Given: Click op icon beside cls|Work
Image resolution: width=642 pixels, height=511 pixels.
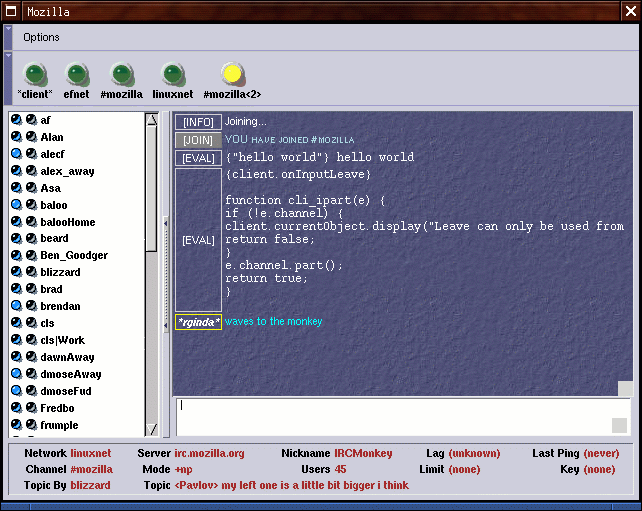Looking at the screenshot, I should tap(16, 339).
